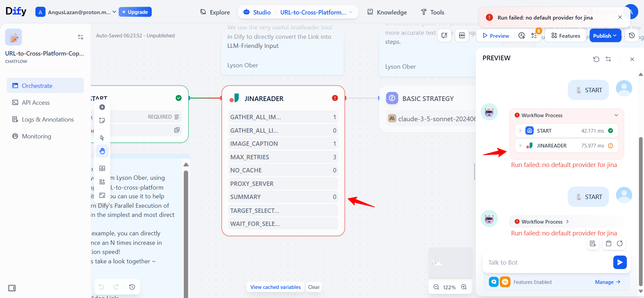Click the Preview run button
The height and width of the screenshot is (298, 644).
(x=496, y=36)
